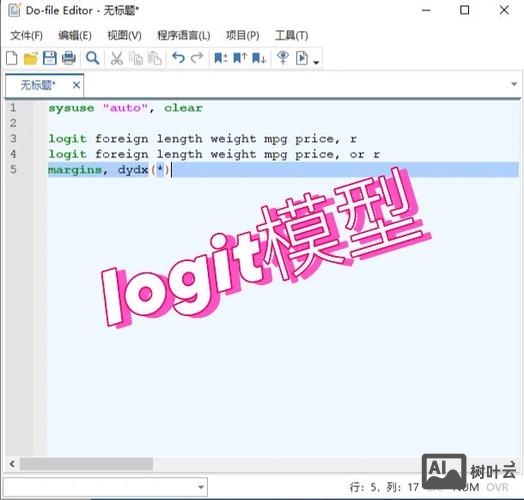The image size is (524, 500).
Task: Click 'margins' on line 5
Action: (75, 170)
